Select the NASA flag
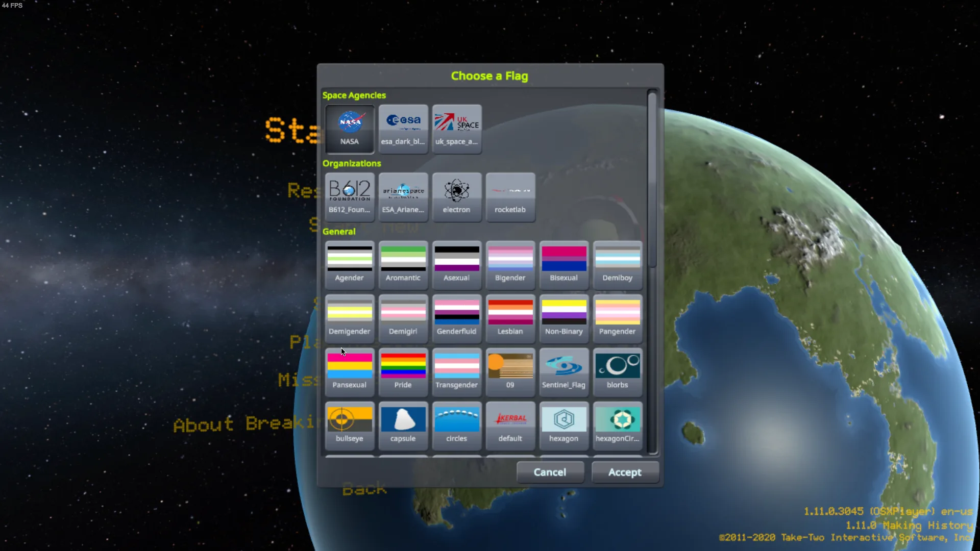Viewport: 980px width, 551px height. click(350, 129)
